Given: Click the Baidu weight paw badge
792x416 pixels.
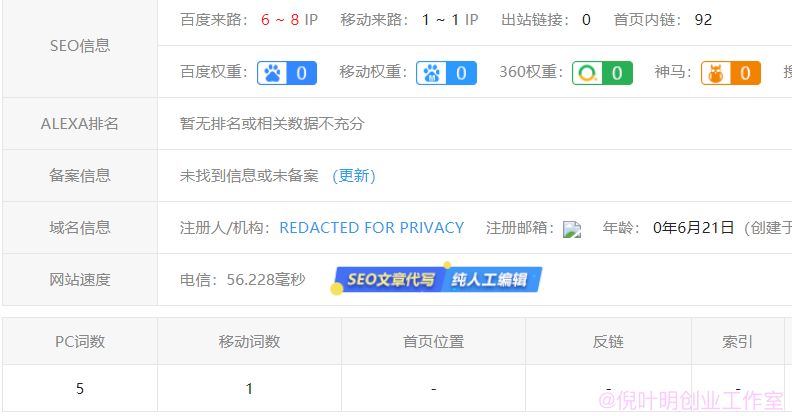Looking at the screenshot, I should pos(287,73).
